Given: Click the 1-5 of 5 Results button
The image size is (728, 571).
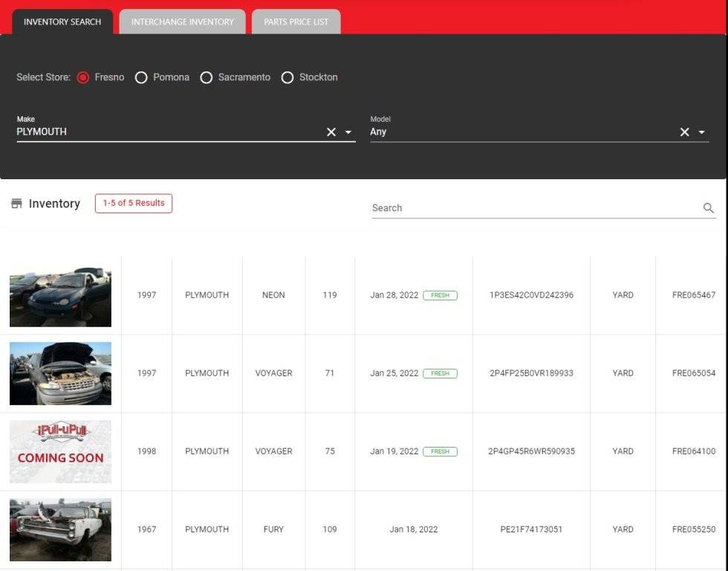Looking at the screenshot, I should 134,203.
